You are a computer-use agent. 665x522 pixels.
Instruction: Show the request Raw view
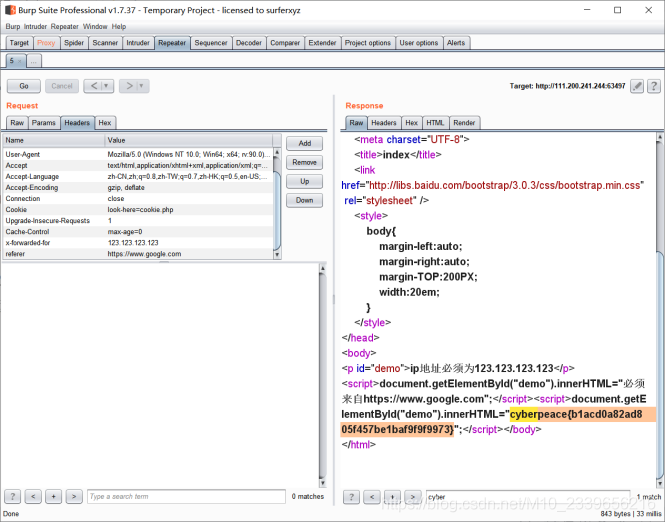[17, 123]
